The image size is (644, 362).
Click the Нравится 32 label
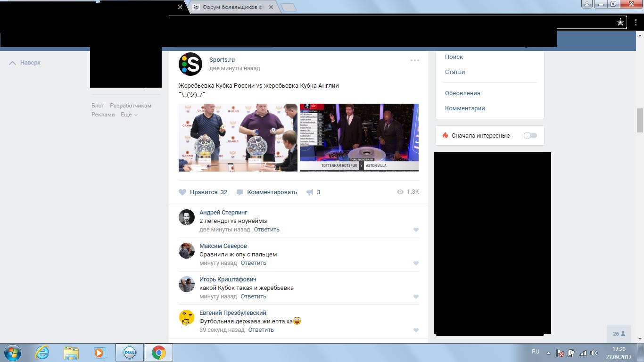(209, 192)
